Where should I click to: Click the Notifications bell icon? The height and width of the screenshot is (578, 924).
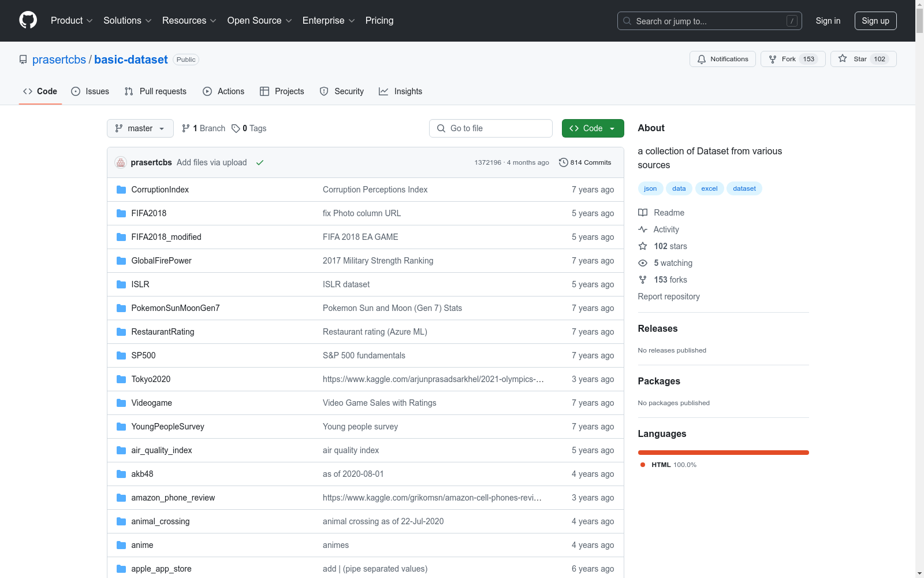[x=702, y=59]
